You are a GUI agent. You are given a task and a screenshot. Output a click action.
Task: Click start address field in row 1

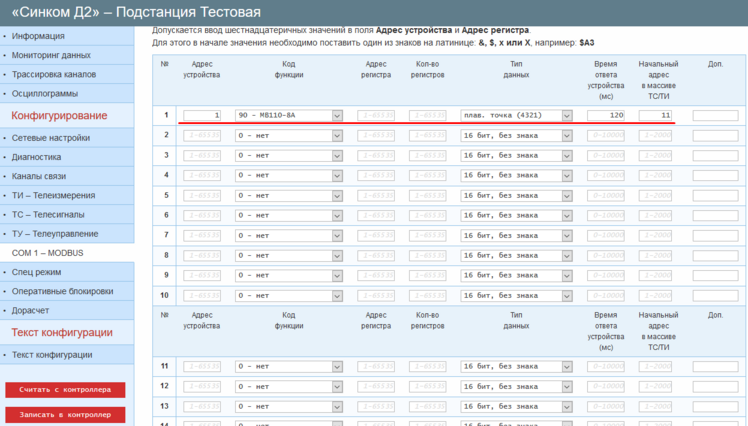pos(657,115)
